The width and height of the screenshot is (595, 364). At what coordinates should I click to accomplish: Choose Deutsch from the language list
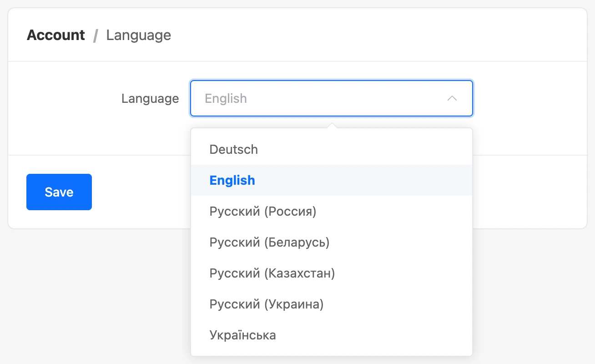point(332,149)
